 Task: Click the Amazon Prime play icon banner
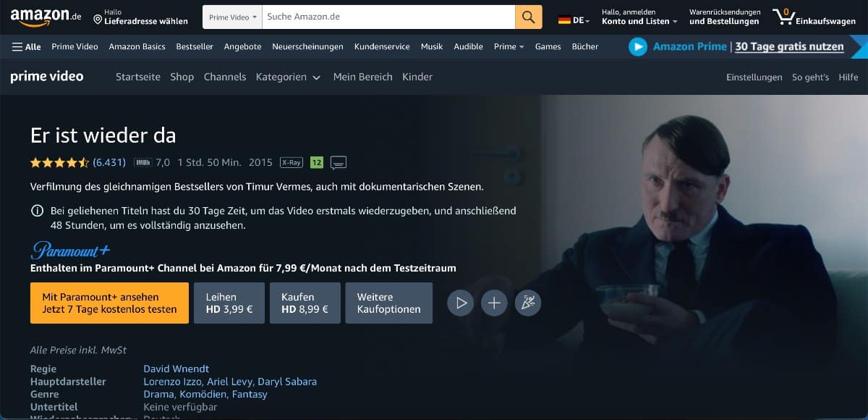coord(637,46)
